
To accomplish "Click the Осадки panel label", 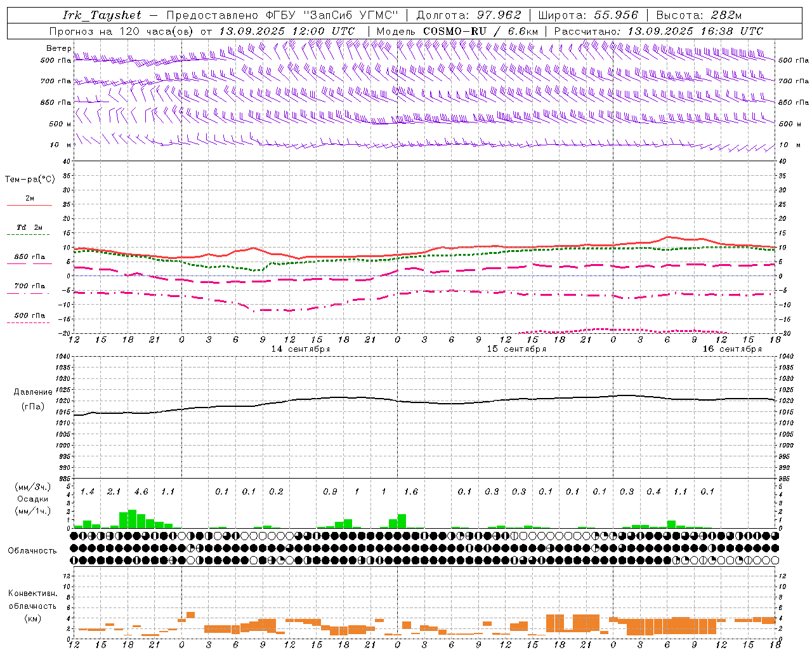I will [x=33, y=499].
